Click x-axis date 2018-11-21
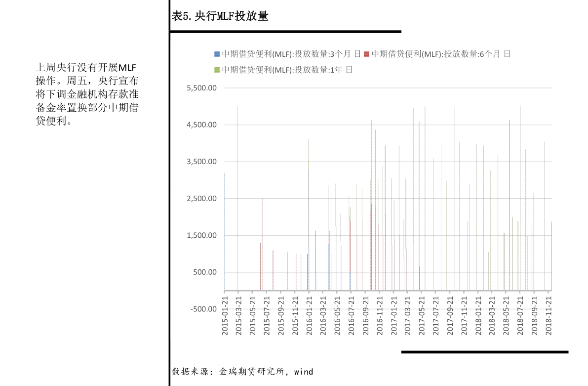 549,316
